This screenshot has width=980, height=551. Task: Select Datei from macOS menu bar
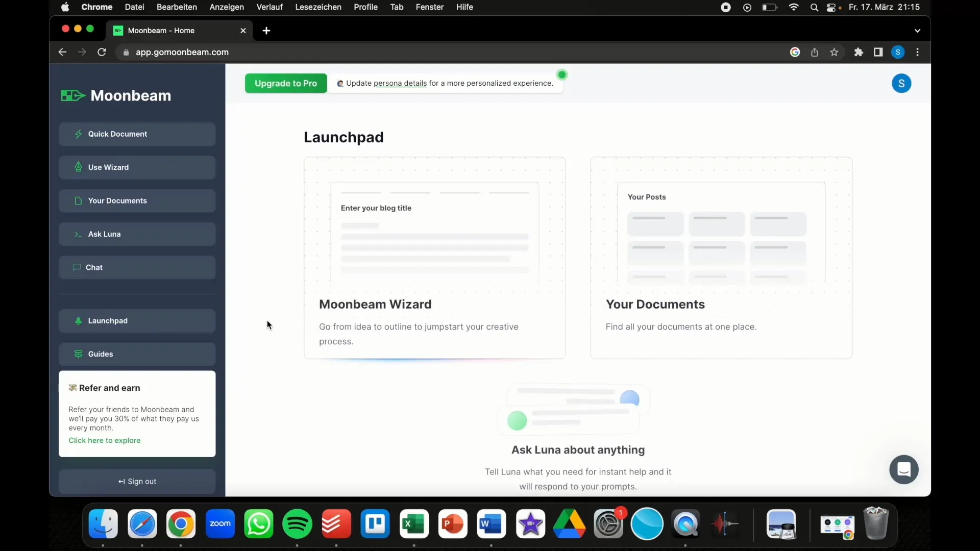pos(134,7)
